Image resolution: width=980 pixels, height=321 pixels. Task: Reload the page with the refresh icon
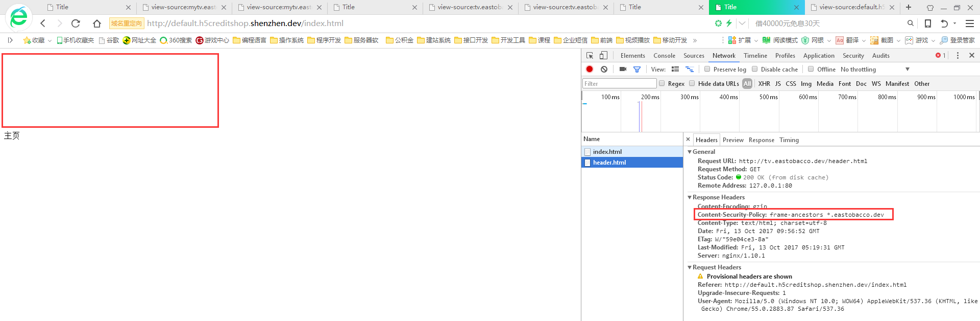(76, 23)
